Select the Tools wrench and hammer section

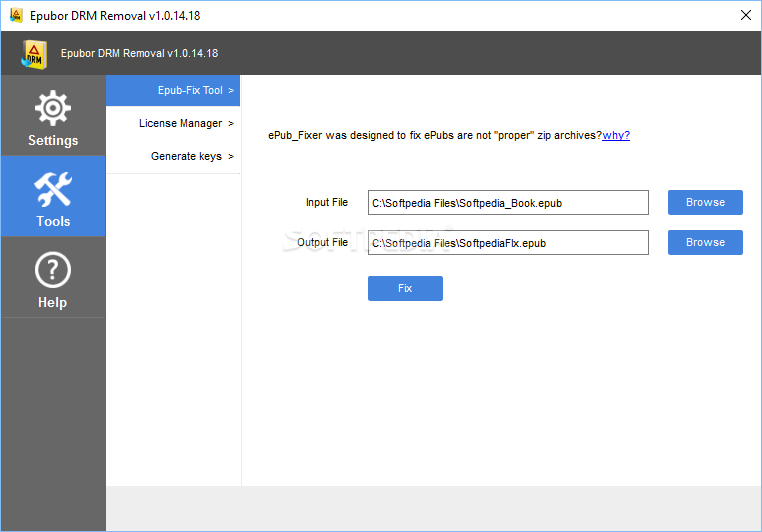click(x=53, y=196)
